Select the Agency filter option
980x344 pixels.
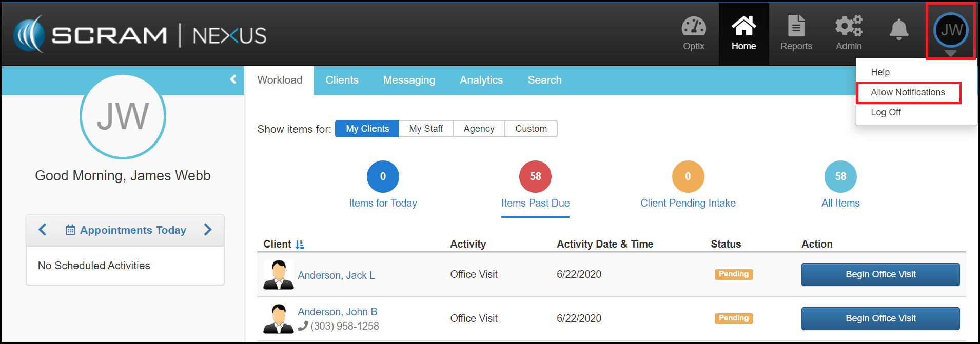[479, 129]
